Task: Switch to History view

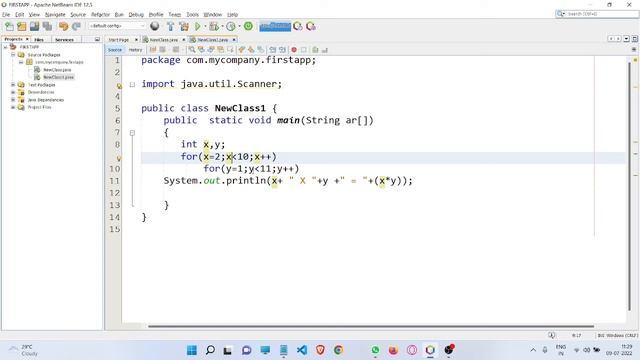Action: 135,50
